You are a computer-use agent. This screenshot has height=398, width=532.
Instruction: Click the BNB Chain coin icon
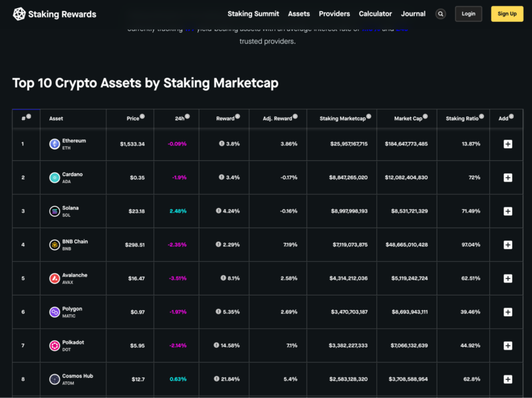point(55,245)
